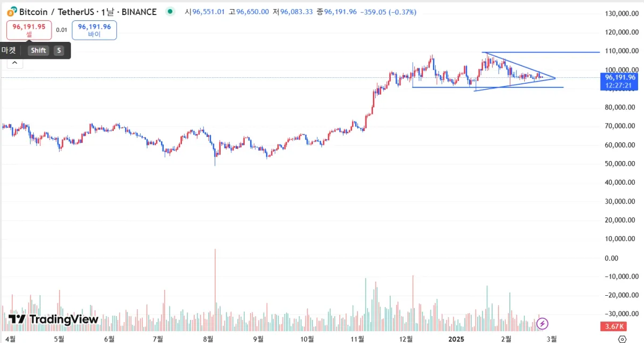This screenshot has height=343, width=644.
Task: Click the red 3.67K volume label
Action: click(x=613, y=326)
